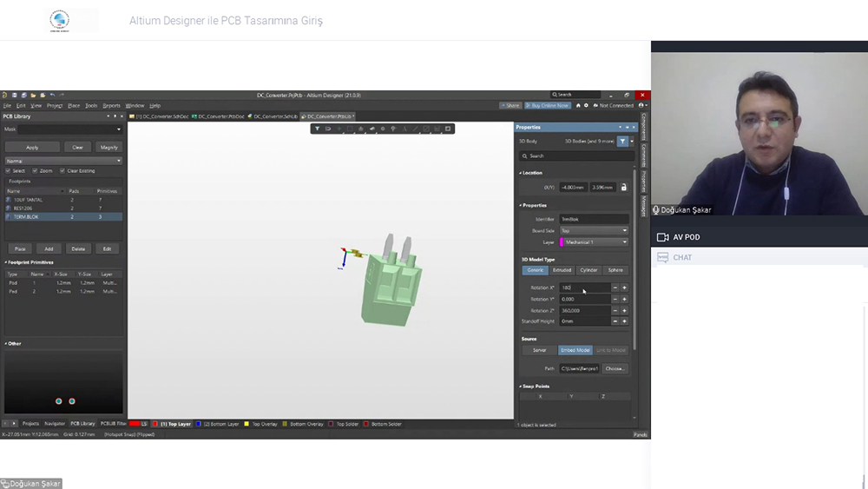Click the blue Bottom Layer color swatch
Viewport: 868px width, 489px height.
[199, 424]
